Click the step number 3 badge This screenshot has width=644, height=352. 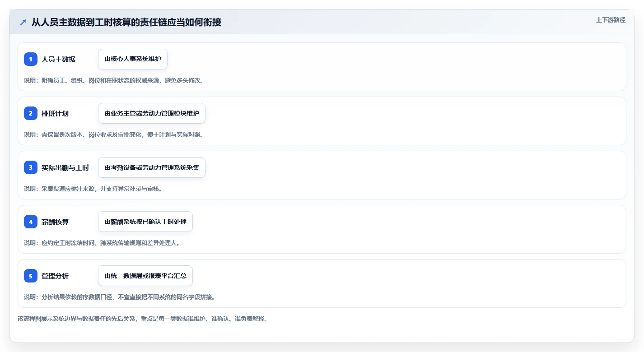point(31,167)
